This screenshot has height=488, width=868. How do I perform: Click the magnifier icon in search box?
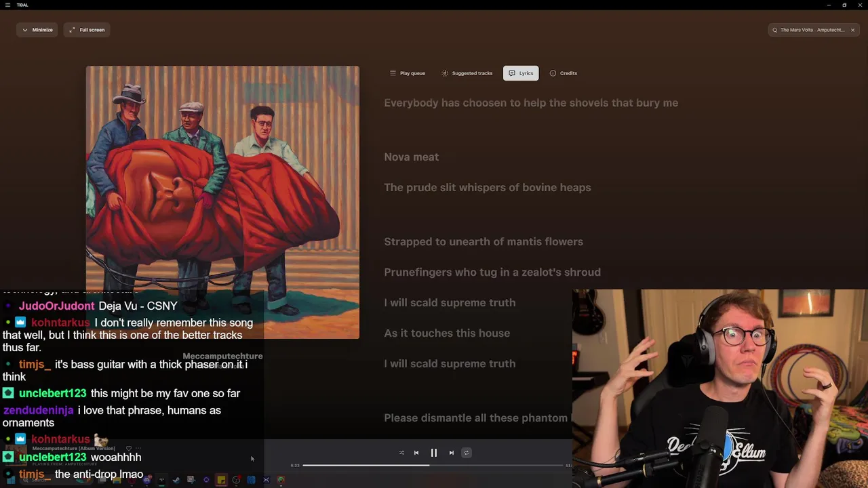tap(775, 30)
